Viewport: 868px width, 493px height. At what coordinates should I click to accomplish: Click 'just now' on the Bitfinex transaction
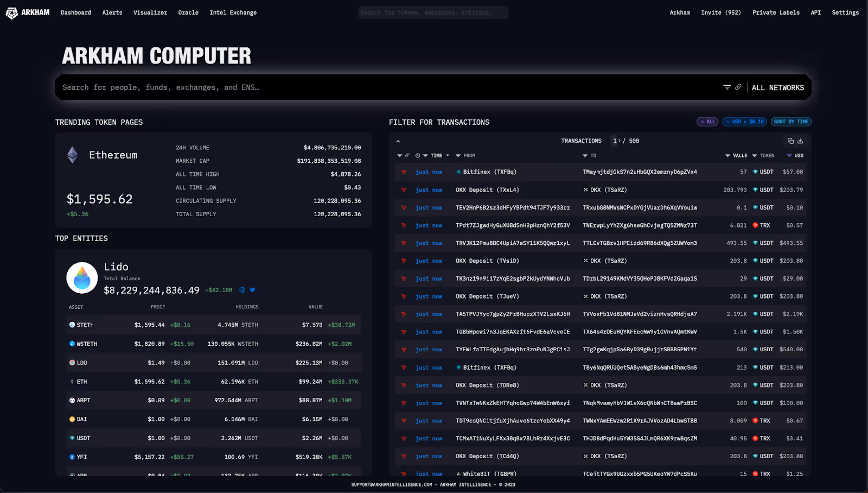[x=429, y=172]
